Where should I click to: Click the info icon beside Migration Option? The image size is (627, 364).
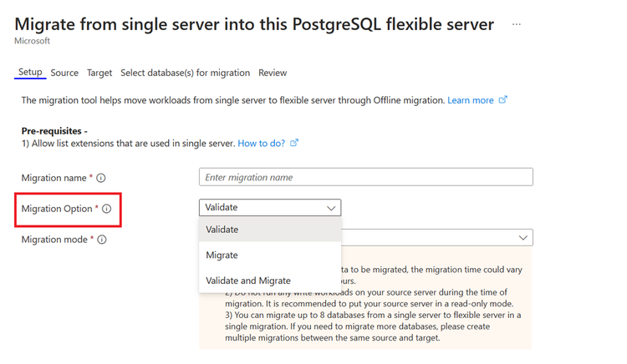point(107,209)
